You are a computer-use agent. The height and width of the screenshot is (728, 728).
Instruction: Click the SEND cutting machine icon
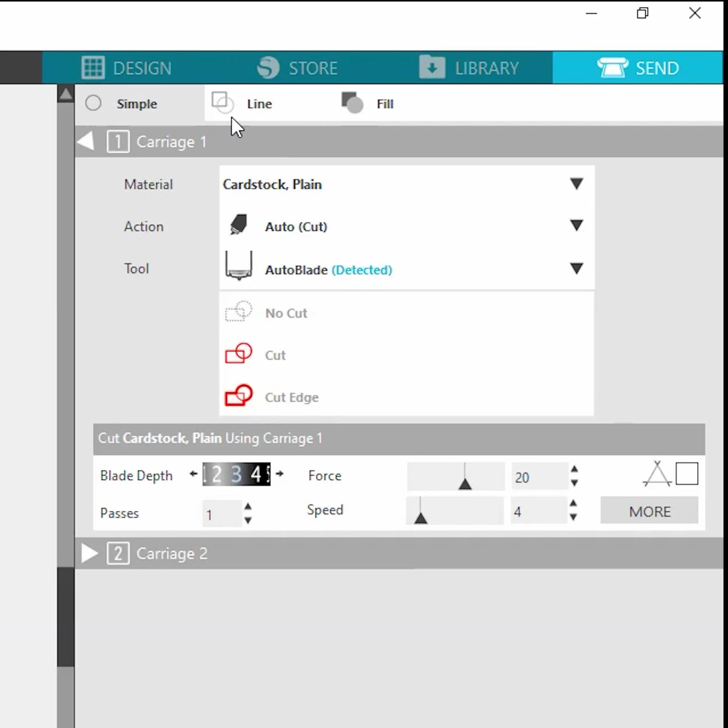(613, 68)
